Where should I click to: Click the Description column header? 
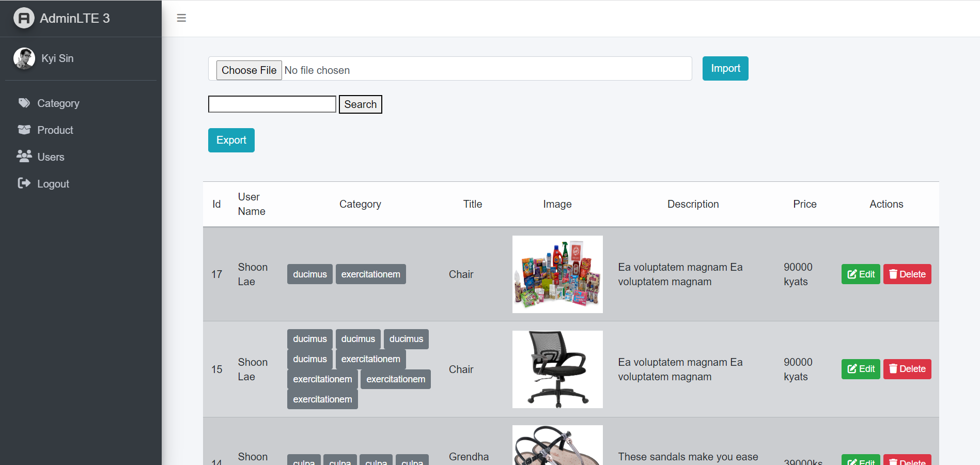(693, 204)
